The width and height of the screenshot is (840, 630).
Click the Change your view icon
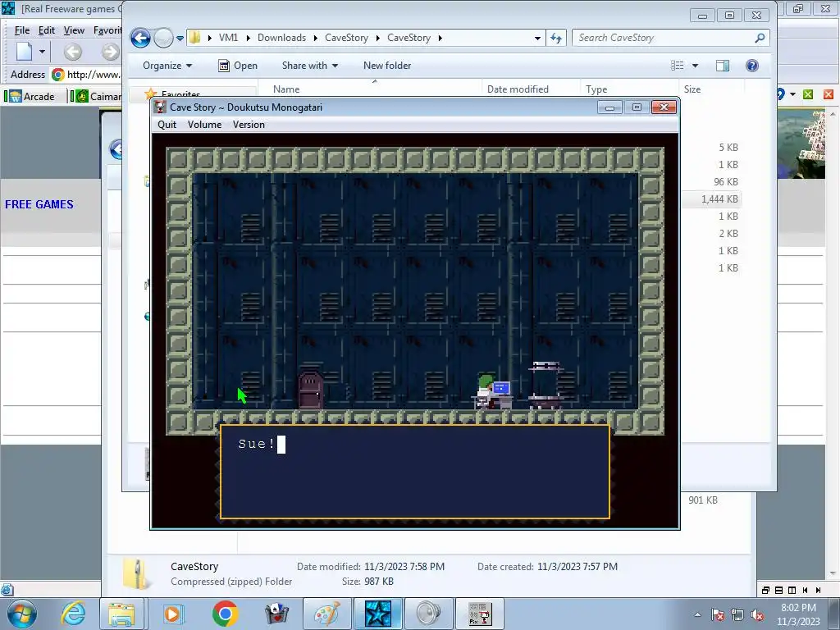[677, 66]
